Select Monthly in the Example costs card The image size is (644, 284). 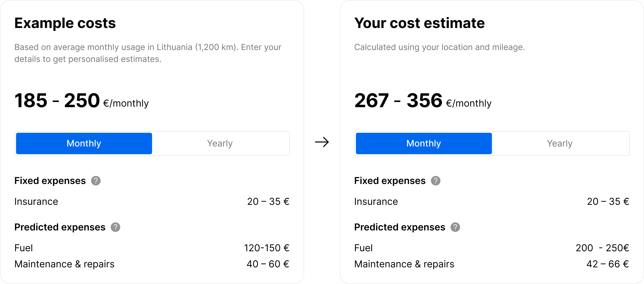pos(84,143)
